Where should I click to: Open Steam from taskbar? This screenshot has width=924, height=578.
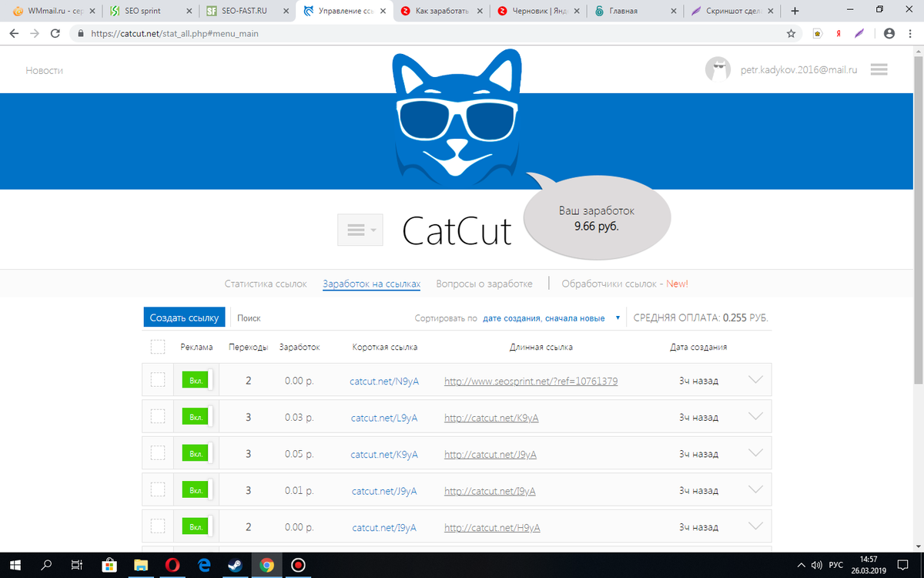tap(235, 565)
